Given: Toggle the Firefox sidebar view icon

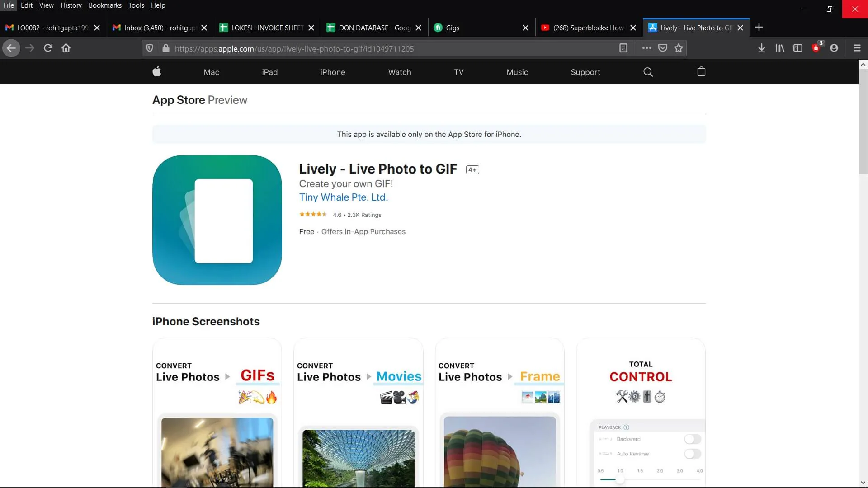Looking at the screenshot, I should click(798, 48).
